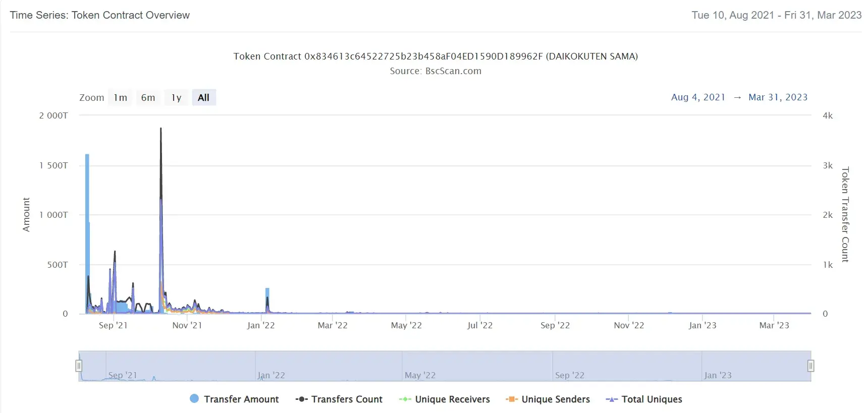The image size is (868, 413).
Task: Set zoom to 1y
Action: coord(176,98)
